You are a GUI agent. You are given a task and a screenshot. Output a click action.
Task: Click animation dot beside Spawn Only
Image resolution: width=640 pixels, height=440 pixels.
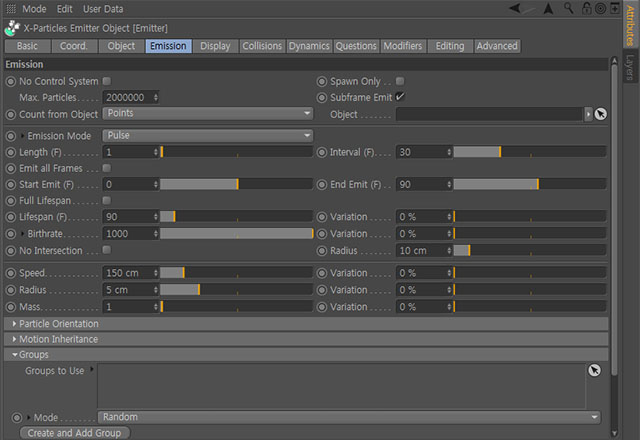(322, 82)
